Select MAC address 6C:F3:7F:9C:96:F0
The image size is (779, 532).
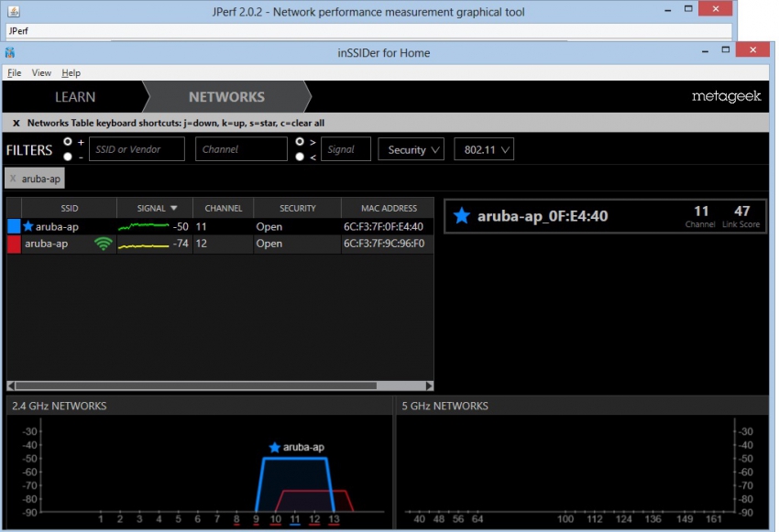tap(384, 244)
